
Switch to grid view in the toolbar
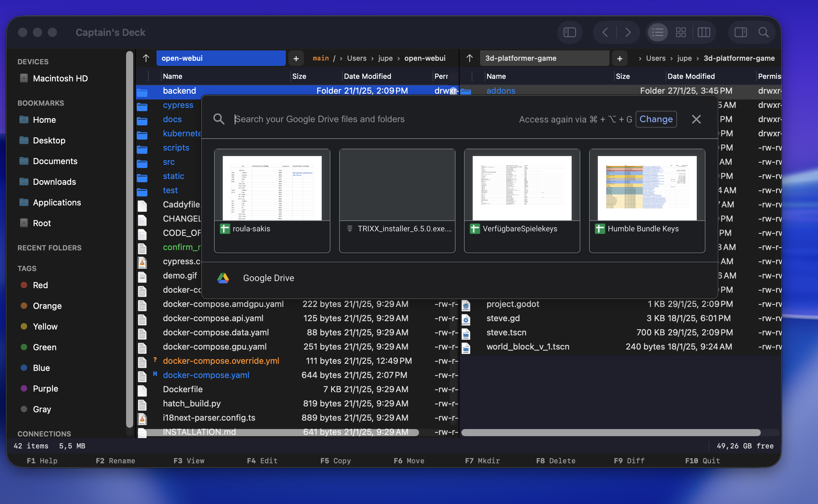pos(681,32)
